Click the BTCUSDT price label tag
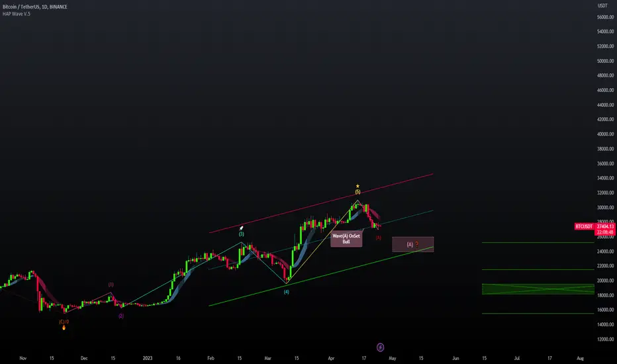 (584, 226)
